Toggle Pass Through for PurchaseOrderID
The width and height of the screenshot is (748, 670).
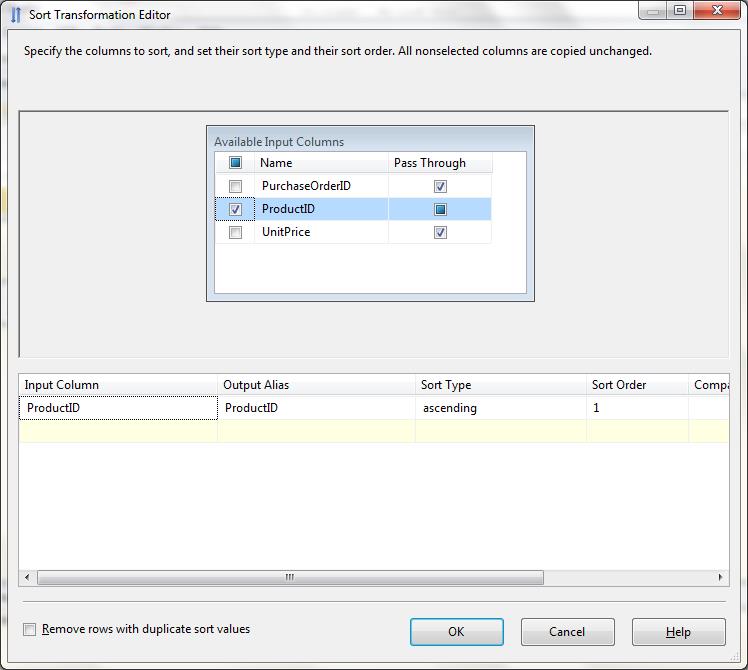(440, 186)
